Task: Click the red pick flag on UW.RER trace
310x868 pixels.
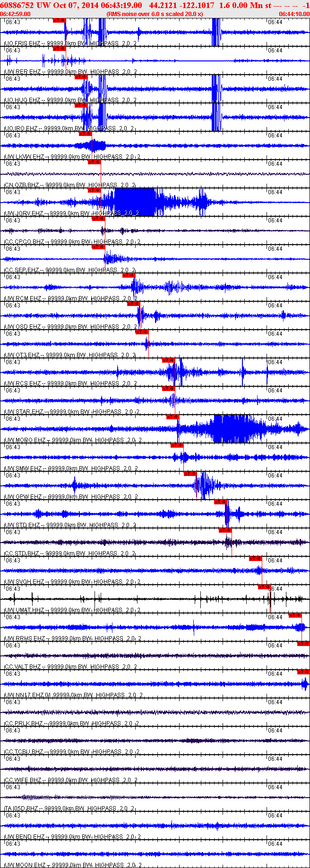Action: [59, 49]
